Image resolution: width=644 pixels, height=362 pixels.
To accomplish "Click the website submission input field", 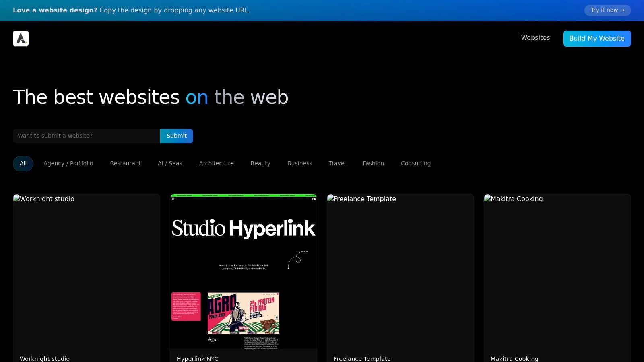I will pyautogui.click(x=86, y=136).
